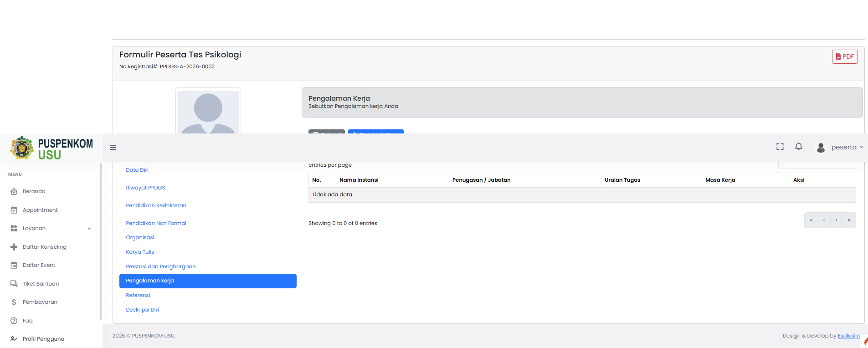Expand the Layanan sidebar menu

(50, 228)
